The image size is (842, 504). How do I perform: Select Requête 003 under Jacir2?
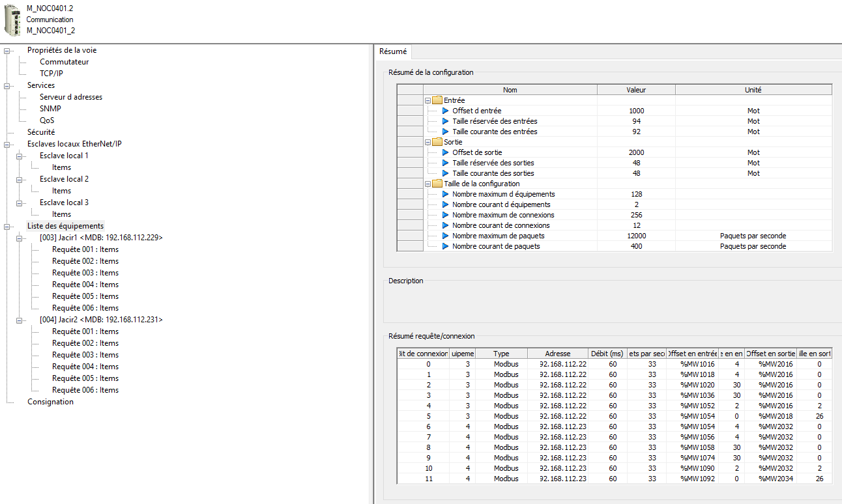pos(85,355)
